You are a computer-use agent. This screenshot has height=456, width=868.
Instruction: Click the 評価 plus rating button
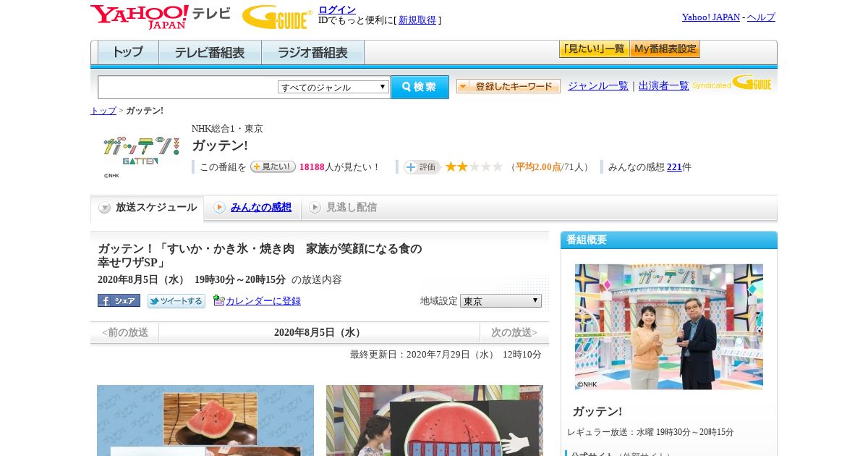[422, 167]
